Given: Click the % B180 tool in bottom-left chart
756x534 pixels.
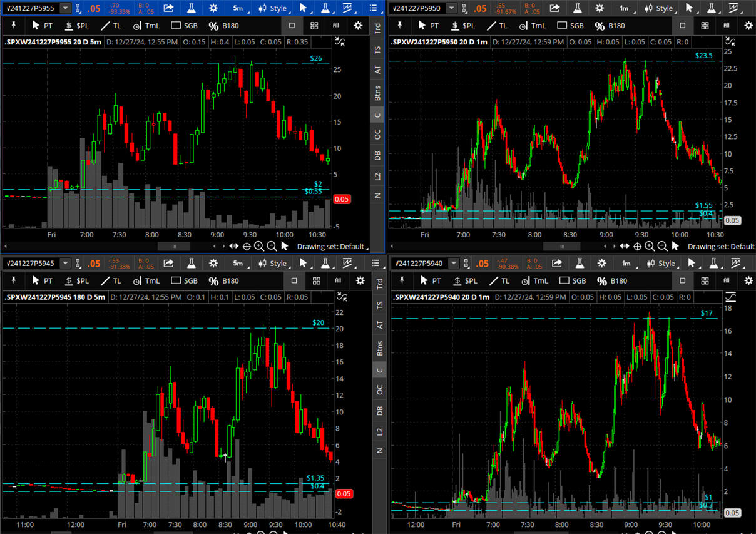Looking at the screenshot, I should pos(223,281).
